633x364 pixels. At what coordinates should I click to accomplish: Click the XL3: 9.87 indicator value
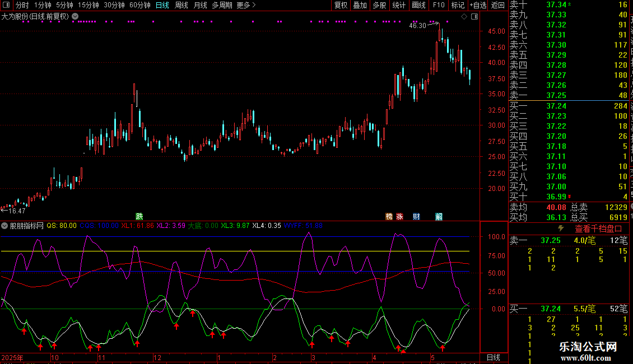coord(235,226)
